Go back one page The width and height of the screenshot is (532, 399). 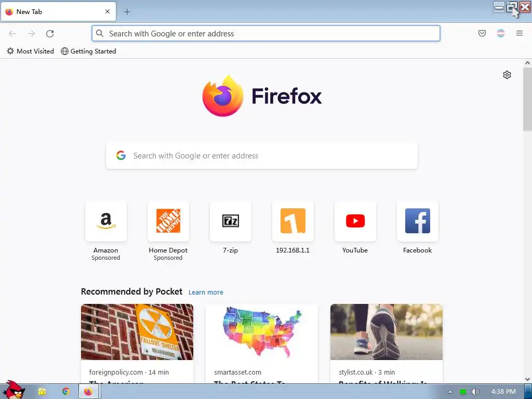12,33
